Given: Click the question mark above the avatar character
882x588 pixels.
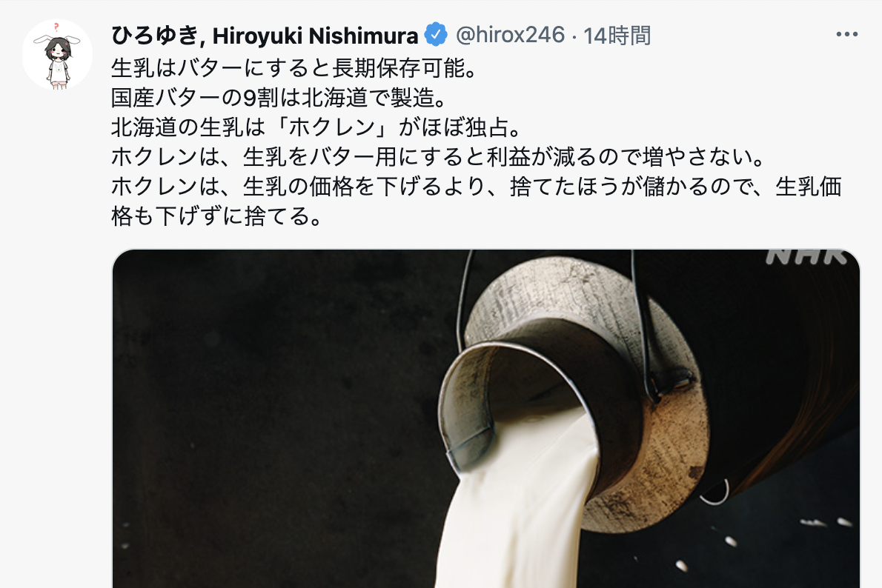Looking at the screenshot, I should point(56,27).
